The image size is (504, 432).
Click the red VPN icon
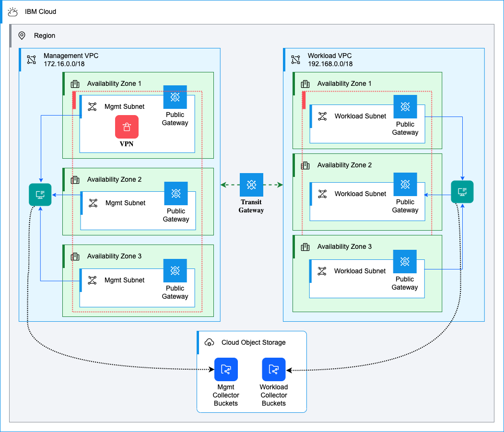(x=127, y=127)
